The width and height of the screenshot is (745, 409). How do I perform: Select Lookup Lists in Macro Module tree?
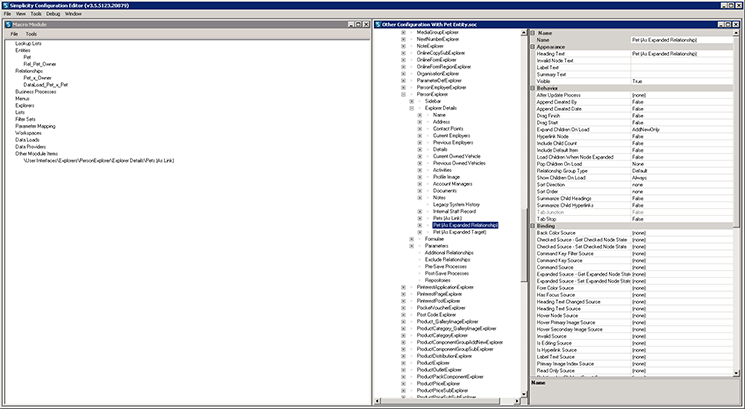[28, 43]
